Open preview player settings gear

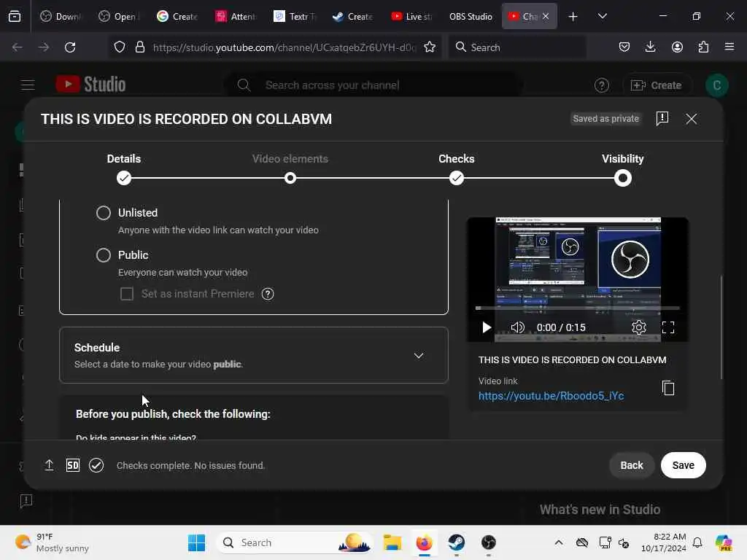point(639,327)
